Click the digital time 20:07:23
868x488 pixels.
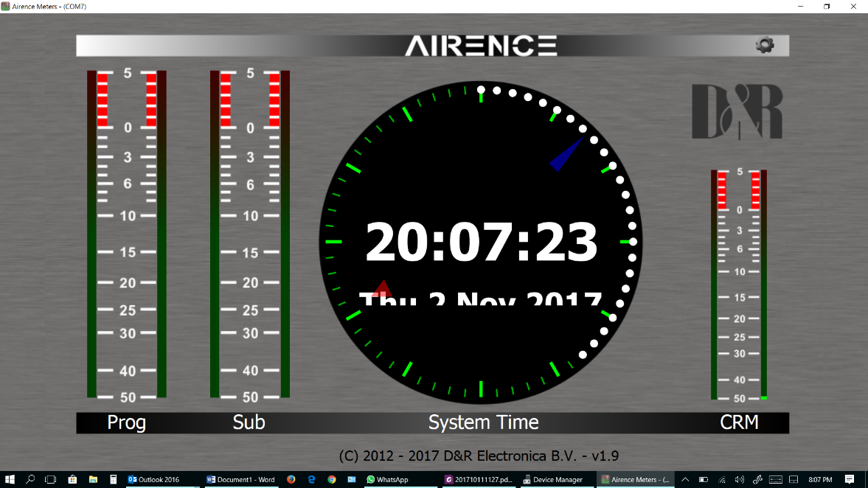pyautogui.click(x=482, y=243)
